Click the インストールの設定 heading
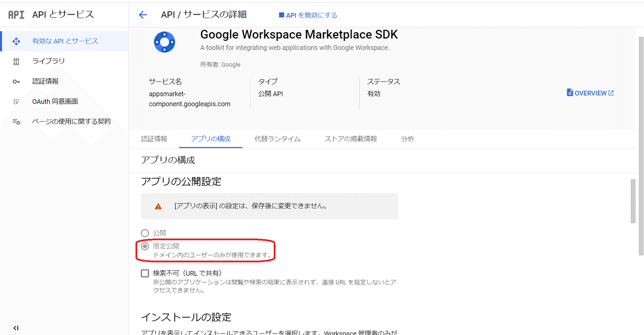Viewport: 644px width, 335px height. [186, 317]
